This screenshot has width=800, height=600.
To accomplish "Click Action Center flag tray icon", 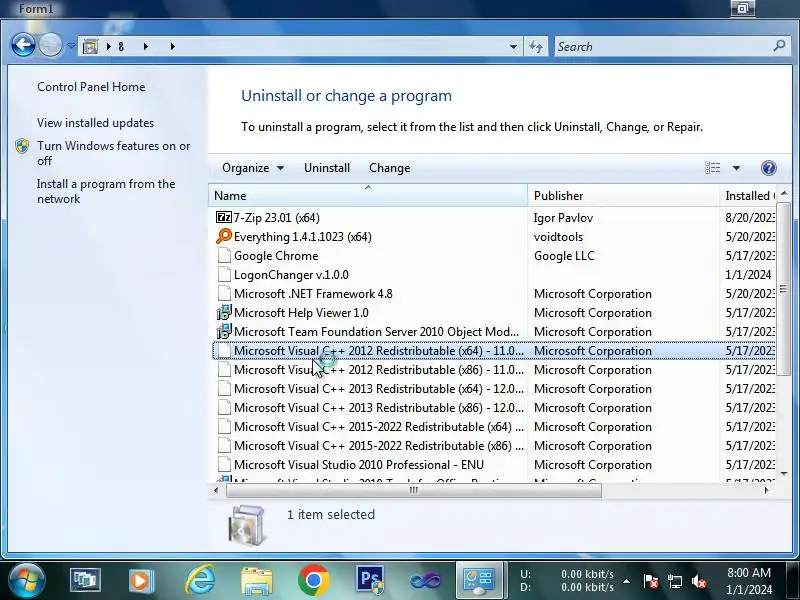I will pyautogui.click(x=651, y=581).
